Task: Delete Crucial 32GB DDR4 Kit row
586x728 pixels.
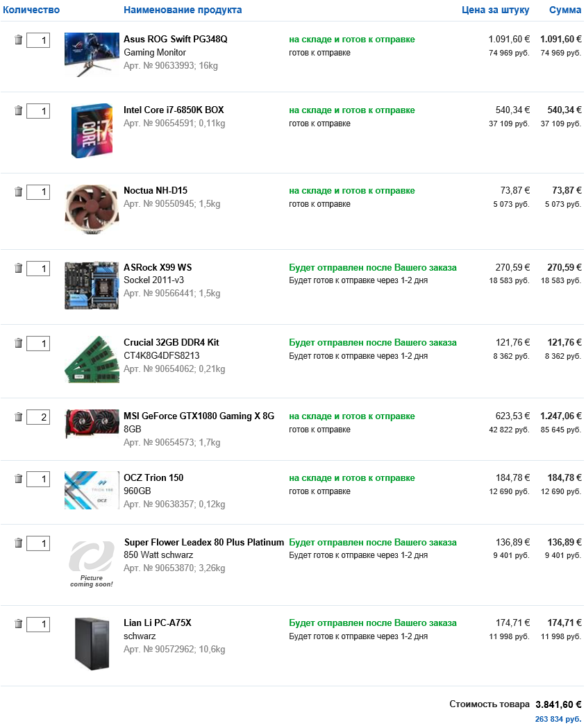Action: tap(19, 344)
